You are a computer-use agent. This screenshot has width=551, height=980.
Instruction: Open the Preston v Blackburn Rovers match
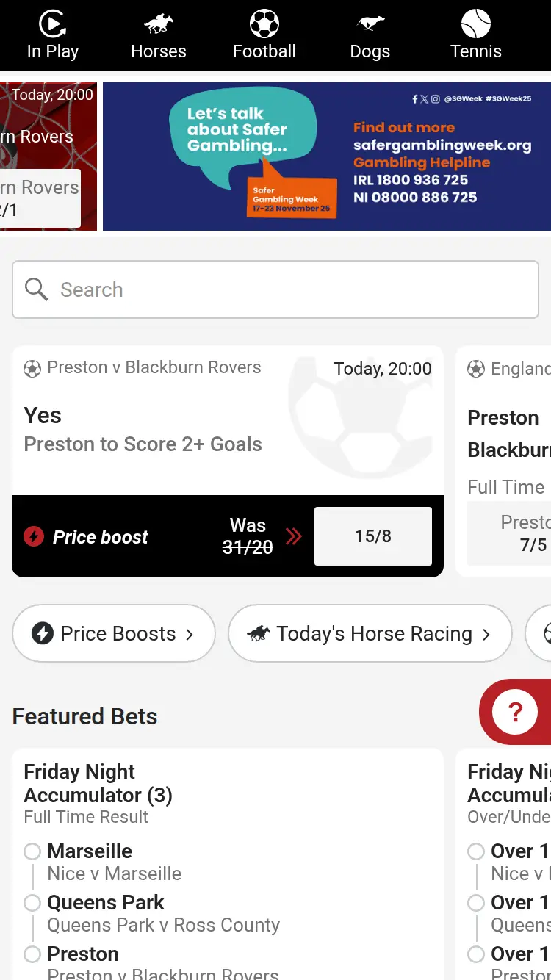tap(154, 368)
